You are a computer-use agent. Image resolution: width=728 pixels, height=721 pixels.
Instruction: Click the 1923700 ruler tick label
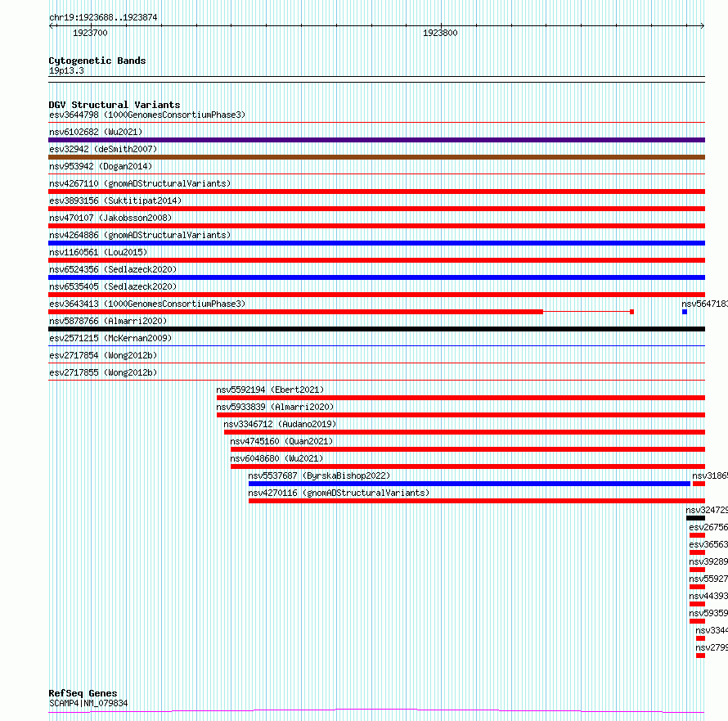[90, 33]
